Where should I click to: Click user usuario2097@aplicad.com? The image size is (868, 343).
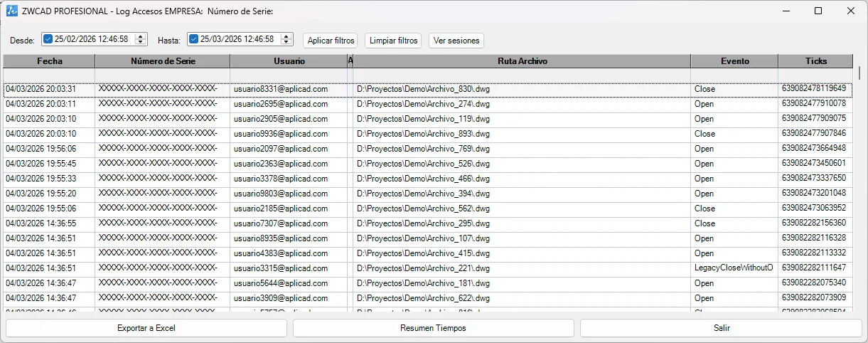(281, 149)
